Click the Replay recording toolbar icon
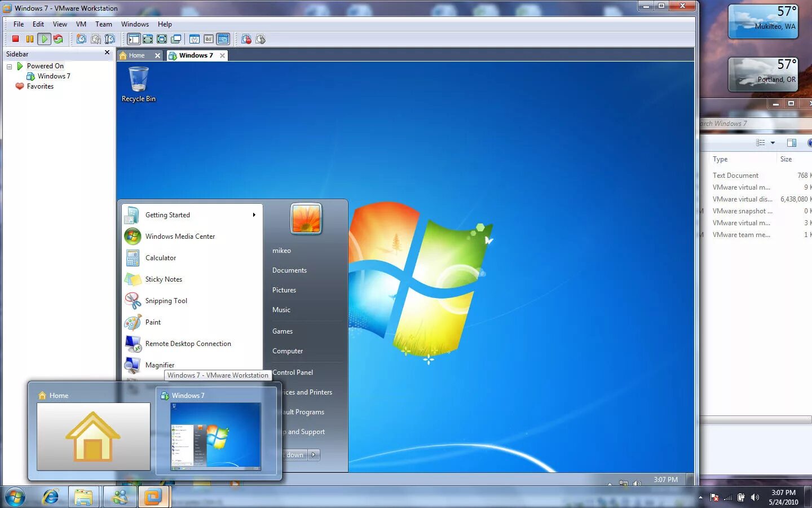Image resolution: width=812 pixels, height=508 pixels. click(x=261, y=39)
